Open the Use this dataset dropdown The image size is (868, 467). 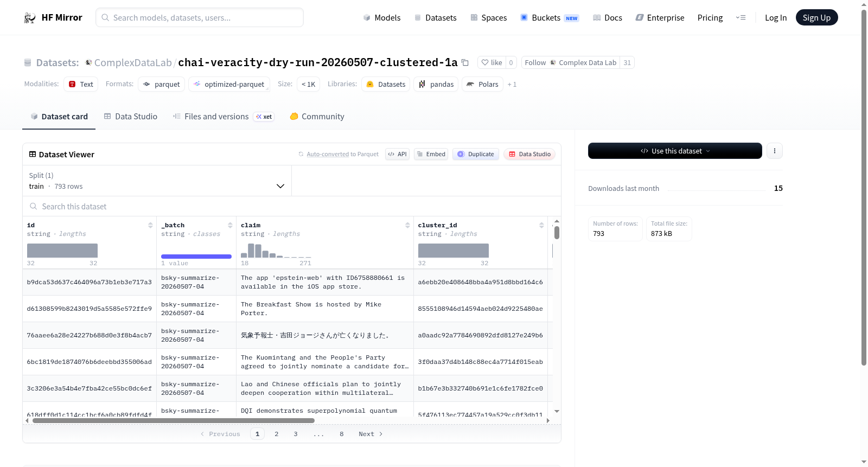[675, 151]
